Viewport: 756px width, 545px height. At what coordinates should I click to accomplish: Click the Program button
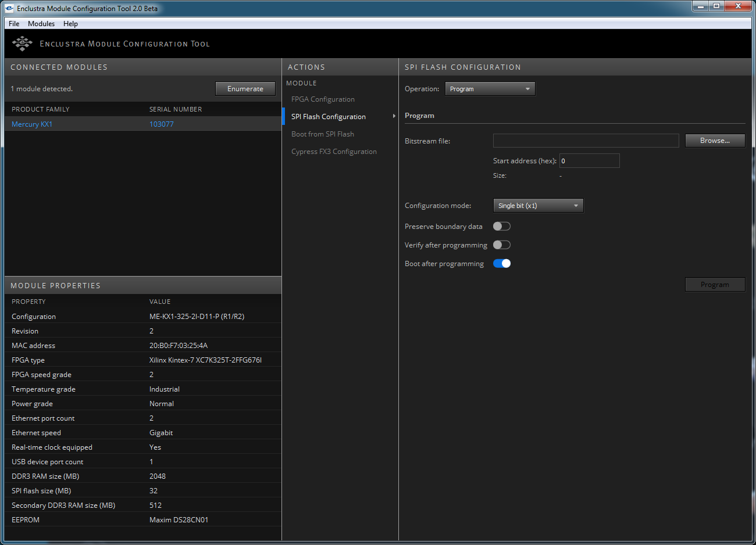coord(715,285)
